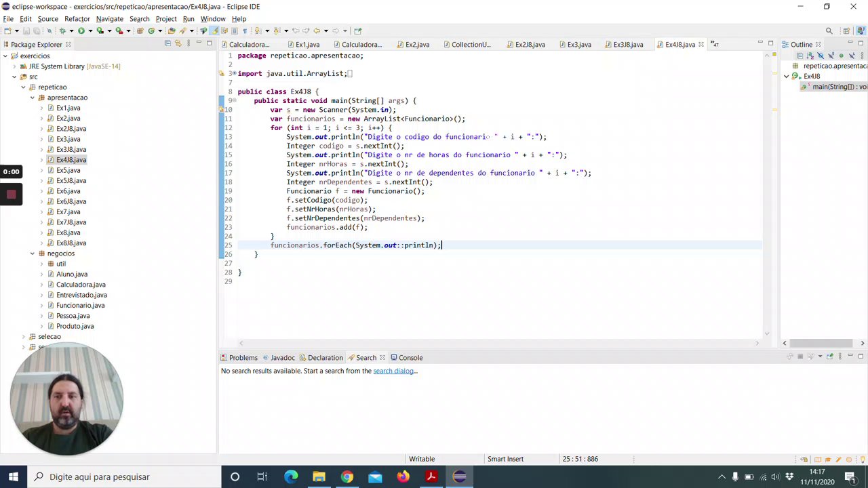Toggle Hide Non-Public Members in Outline

pos(841,56)
